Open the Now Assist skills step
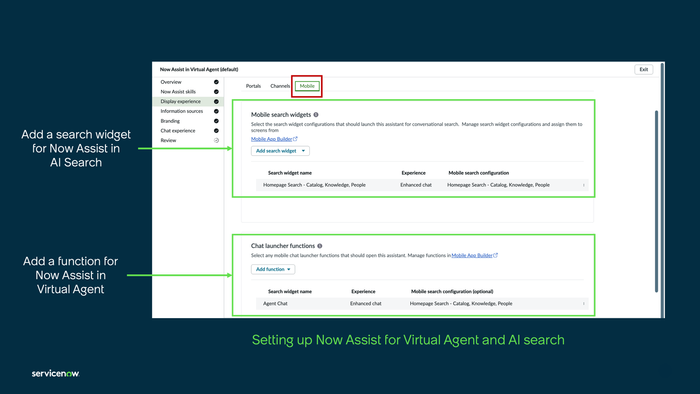The height and width of the screenshot is (394, 700). 178,92
